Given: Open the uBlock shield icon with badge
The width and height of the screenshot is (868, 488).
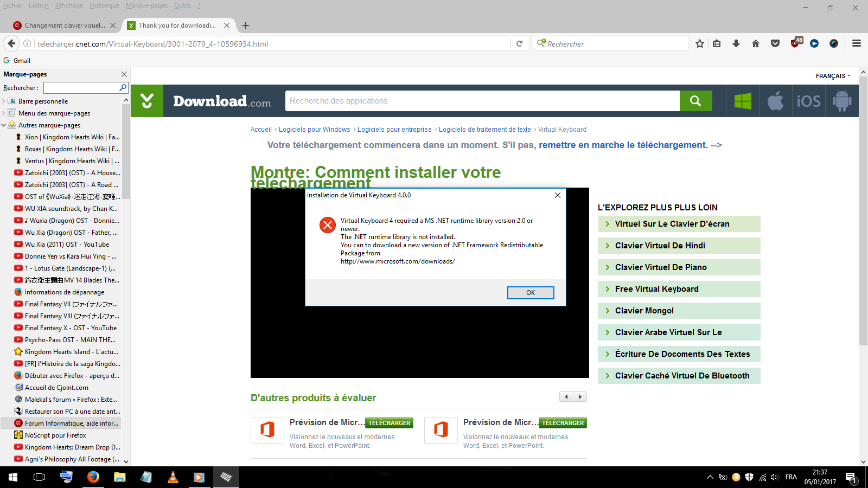Looking at the screenshot, I should 796,43.
